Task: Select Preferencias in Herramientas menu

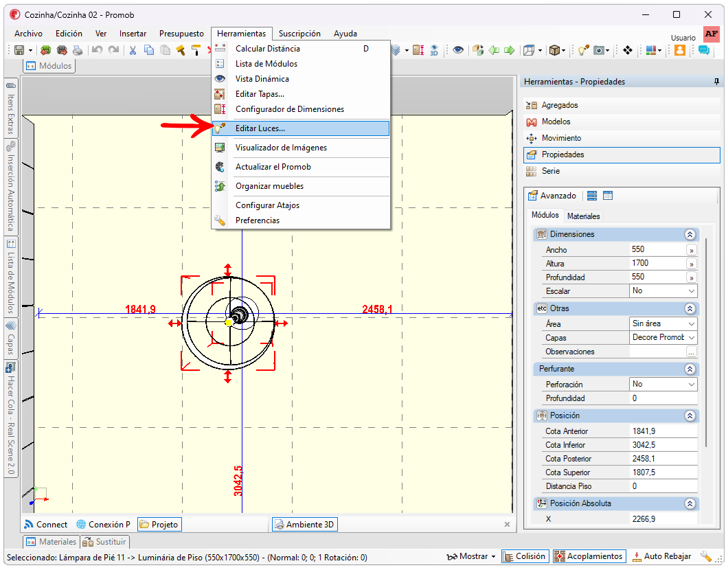Action: 301,220
